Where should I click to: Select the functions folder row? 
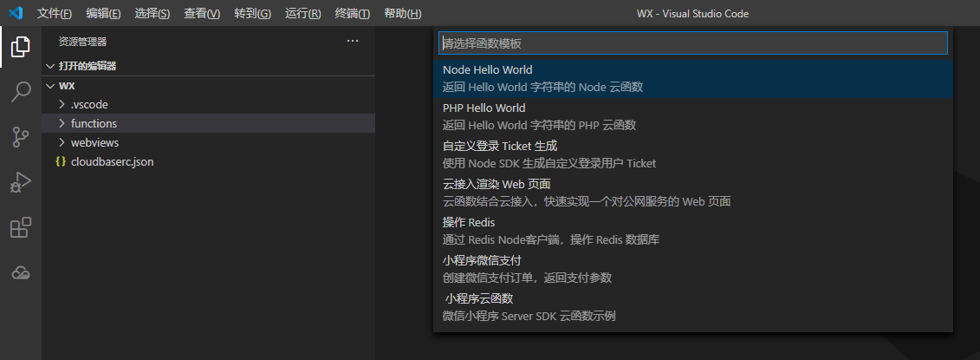pyautogui.click(x=209, y=123)
